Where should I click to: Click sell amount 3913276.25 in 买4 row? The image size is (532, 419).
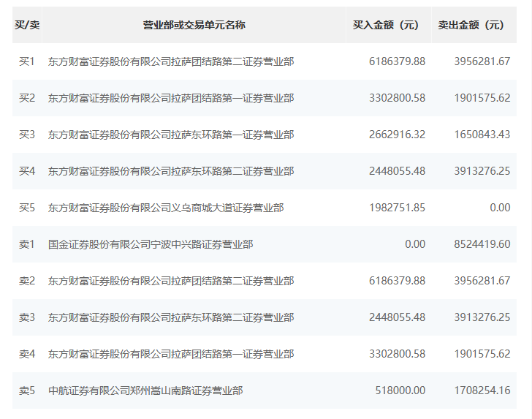pyautogui.click(x=482, y=171)
